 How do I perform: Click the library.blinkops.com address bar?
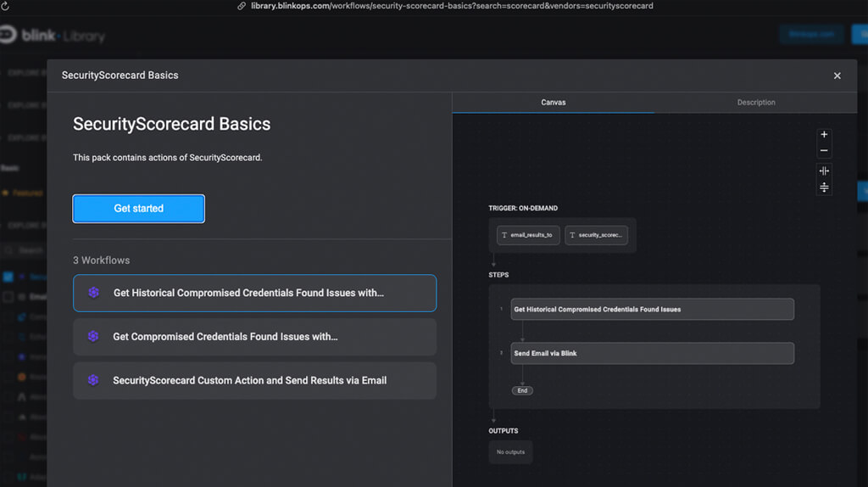(452, 6)
